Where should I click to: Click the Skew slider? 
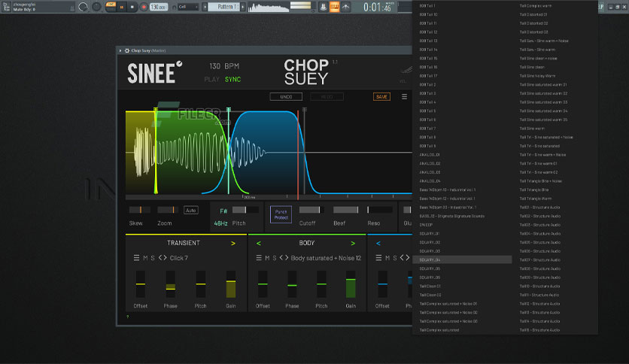tap(140, 210)
